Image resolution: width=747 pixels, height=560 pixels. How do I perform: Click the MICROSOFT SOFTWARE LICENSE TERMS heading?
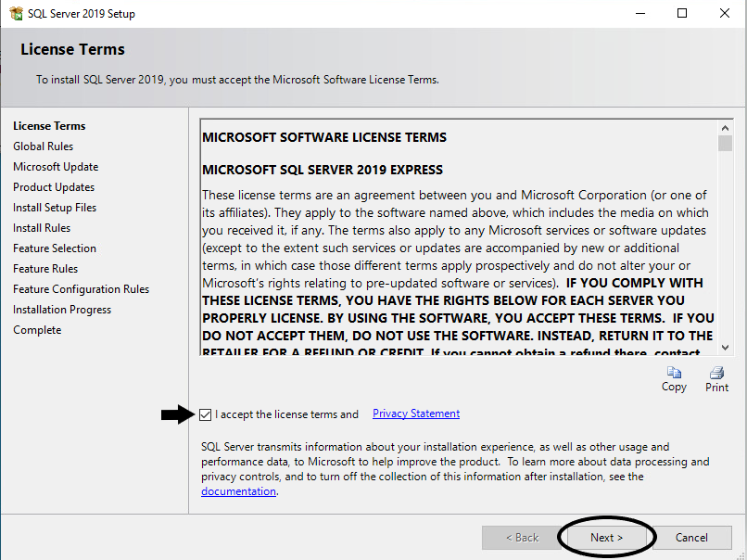click(x=324, y=137)
